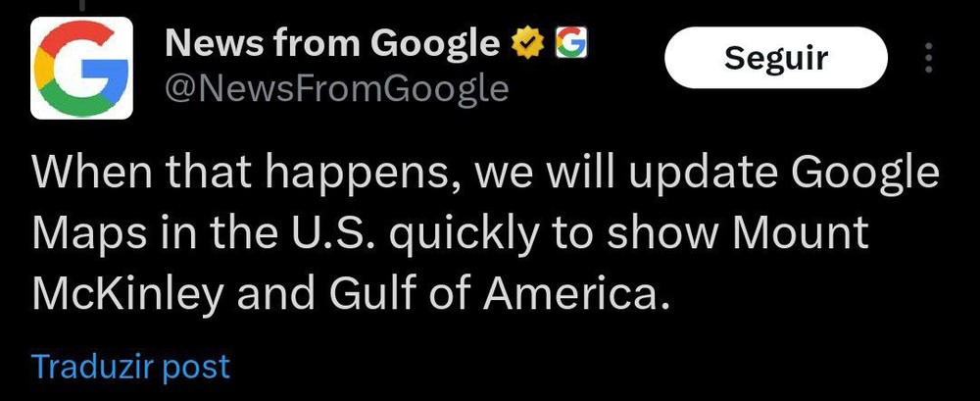Open the three-dot more options menu
Viewport: 980px width, 401px height.
pyautogui.click(x=928, y=58)
